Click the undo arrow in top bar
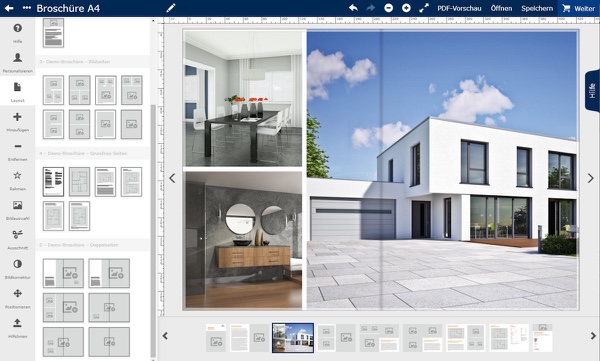 (353, 8)
